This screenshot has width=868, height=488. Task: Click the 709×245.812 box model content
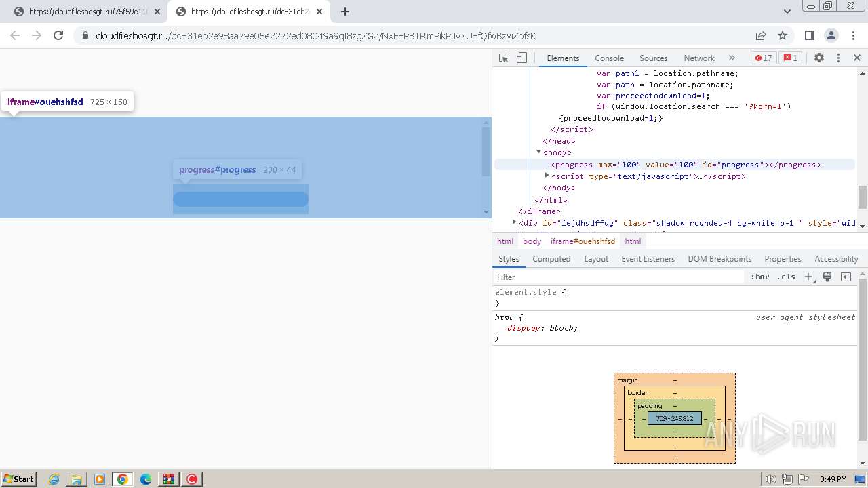click(x=675, y=418)
